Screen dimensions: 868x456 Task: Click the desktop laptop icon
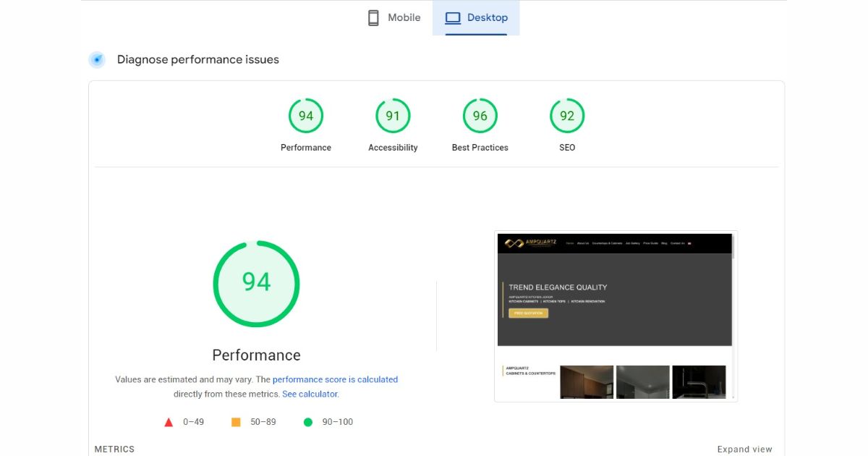coord(453,17)
